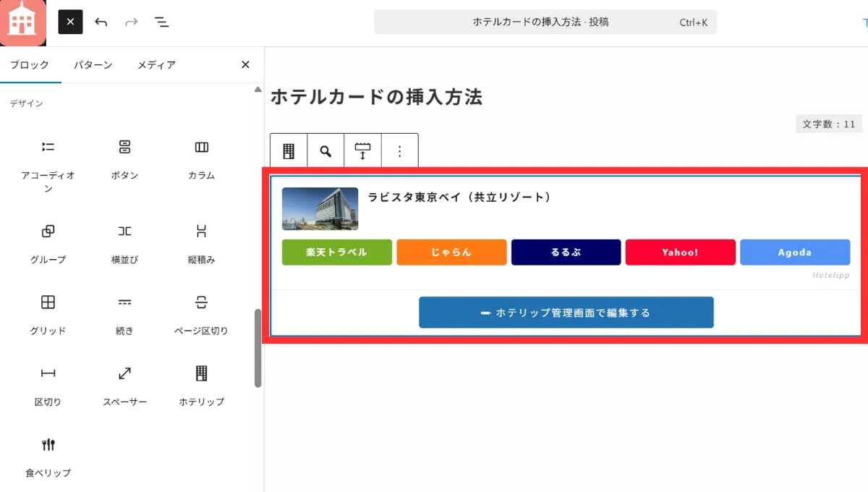This screenshot has height=492, width=868.
Task: Click the green 楽天トラベル button
Action: point(337,253)
